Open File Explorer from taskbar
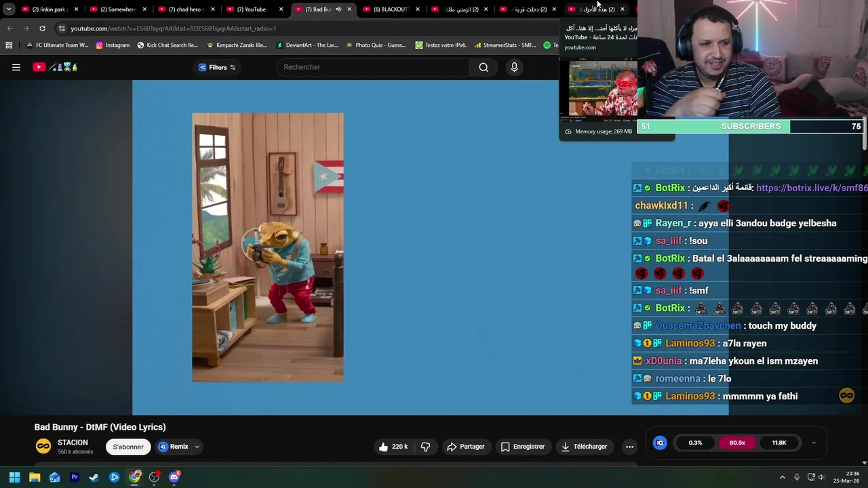 pos(35,477)
